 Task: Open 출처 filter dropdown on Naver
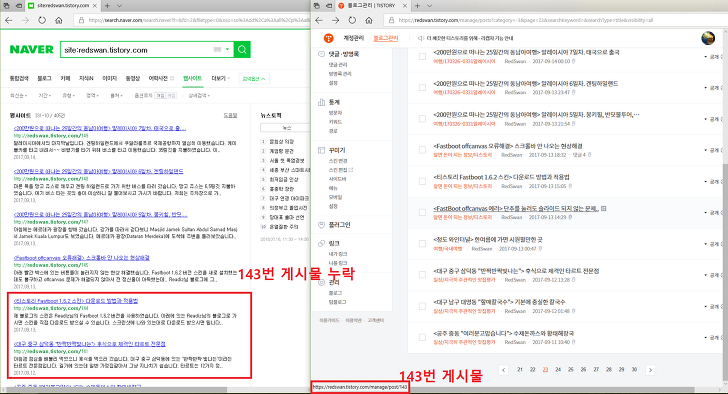pyautogui.click(x=117, y=96)
